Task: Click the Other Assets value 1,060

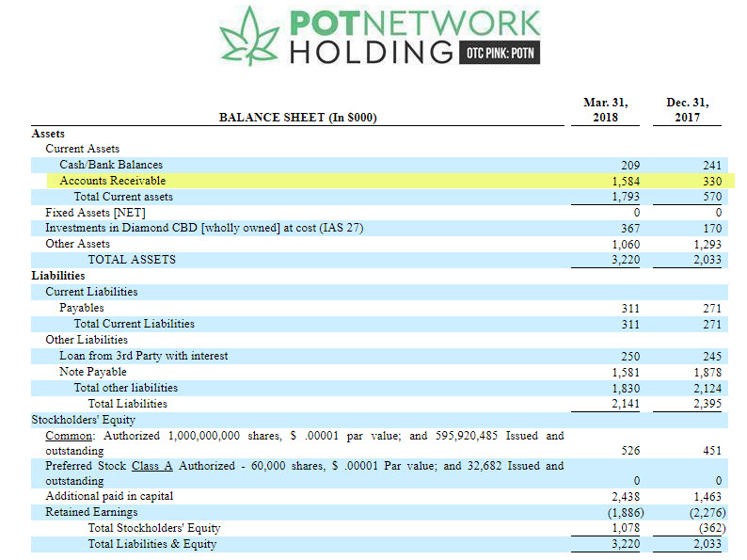Action: pyautogui.click(x=626, y=245)
